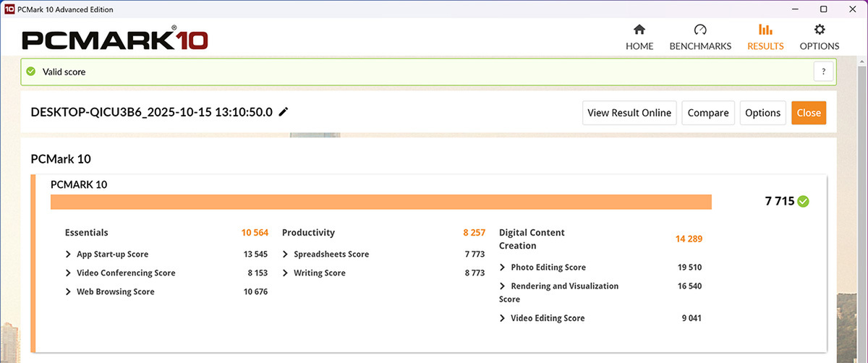Click the Productivity heading
Viewport: 868px width, 363px height.
pos(308,232)
